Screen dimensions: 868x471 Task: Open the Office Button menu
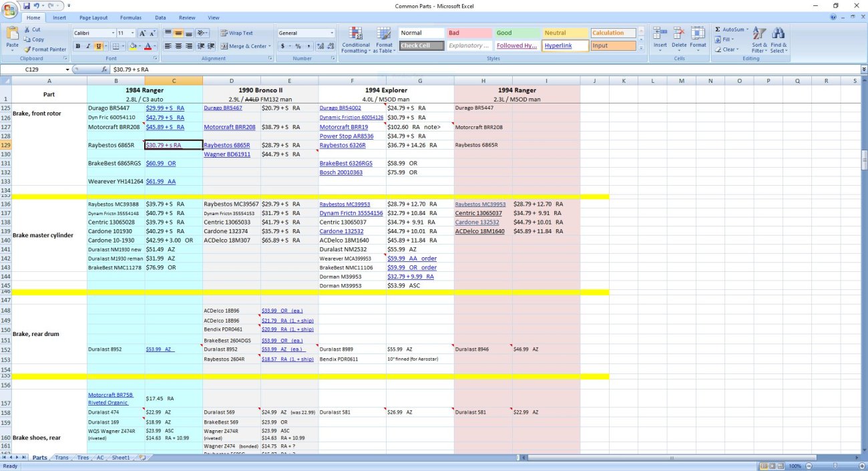pyautogui.click(x=10, y=9)
